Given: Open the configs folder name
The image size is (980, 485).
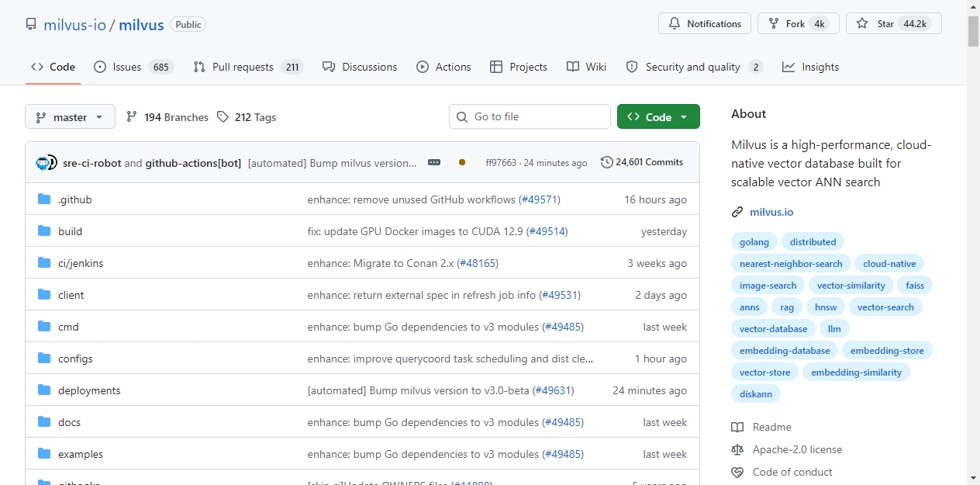Looking at the screenshot, I should coord(75,359).
